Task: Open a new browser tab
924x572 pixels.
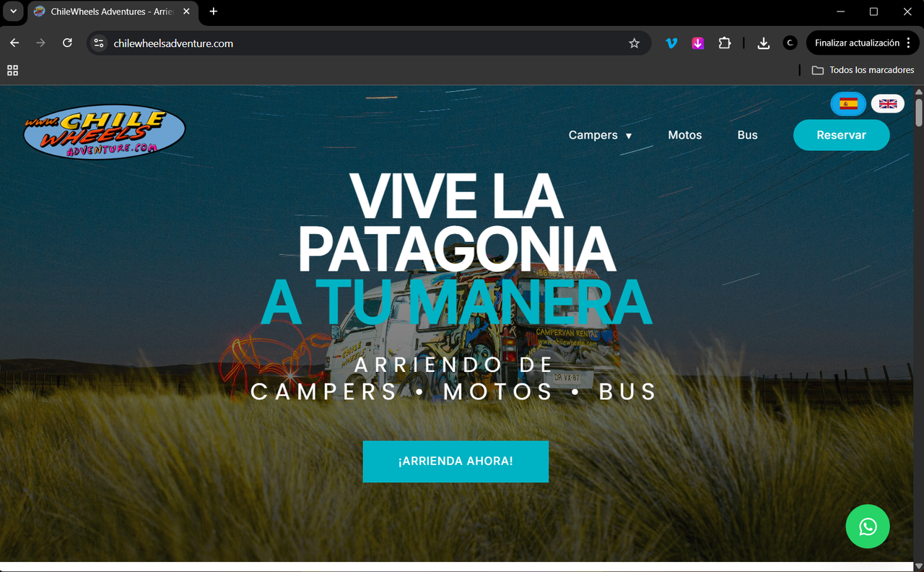Action: pos(213,12)
